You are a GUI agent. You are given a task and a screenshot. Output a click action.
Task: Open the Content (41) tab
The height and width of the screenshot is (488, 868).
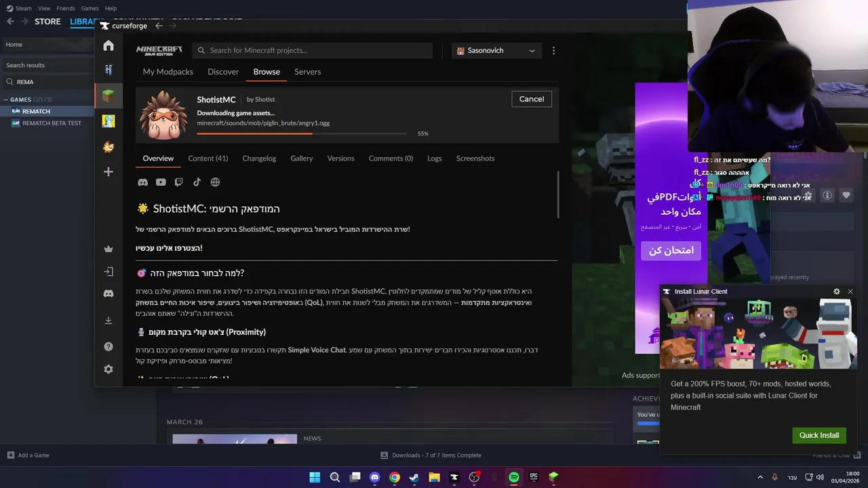pos(208,159)
